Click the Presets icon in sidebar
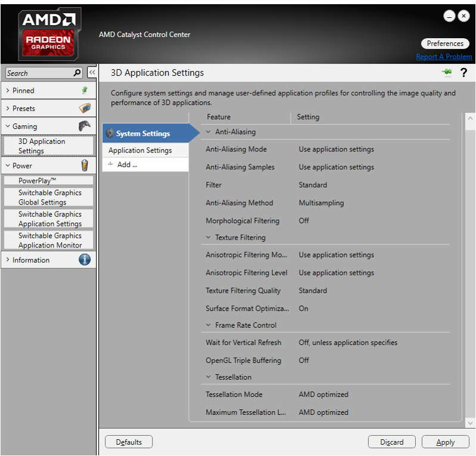476x456 pixels. [x=85, y=108]
